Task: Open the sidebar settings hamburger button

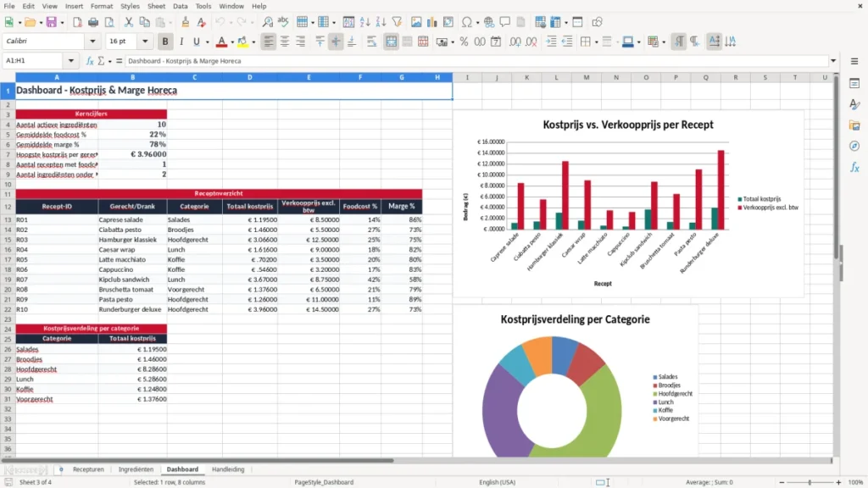Action: click(x=854, y=61)
